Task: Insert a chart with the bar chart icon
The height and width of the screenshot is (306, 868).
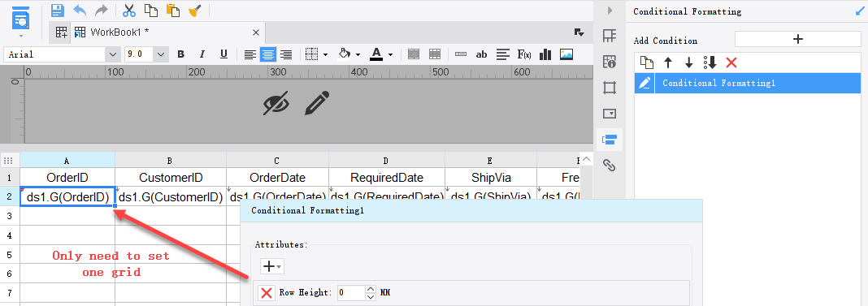Action: click(x=545, y=54)
